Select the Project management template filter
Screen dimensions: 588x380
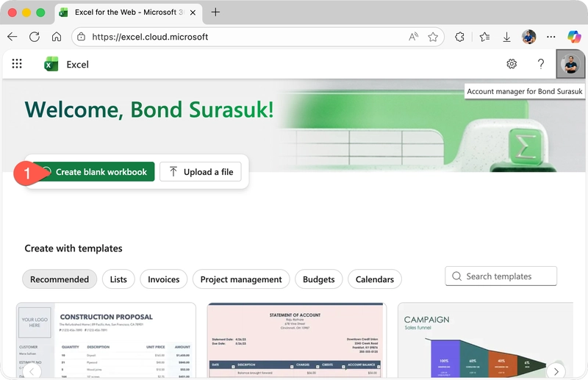241,279
